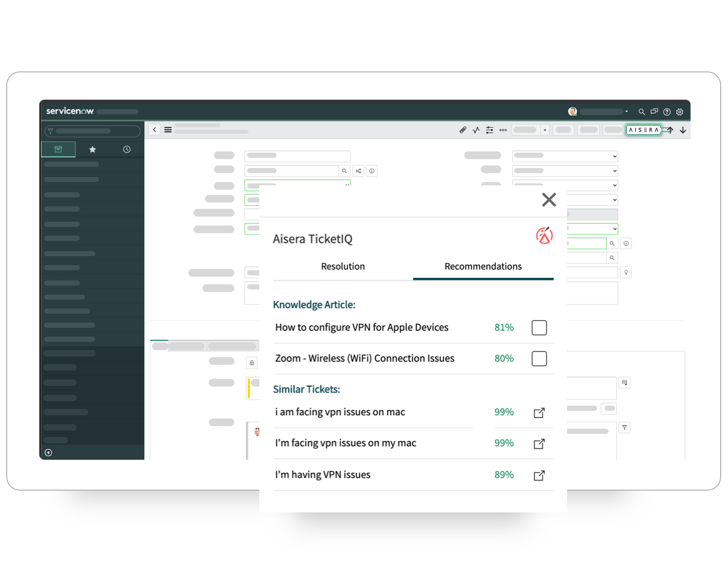Switch to the Recommendations tab
Image resolution: width=728 pixels, height=575 pixels.
(x=483, y=266)
